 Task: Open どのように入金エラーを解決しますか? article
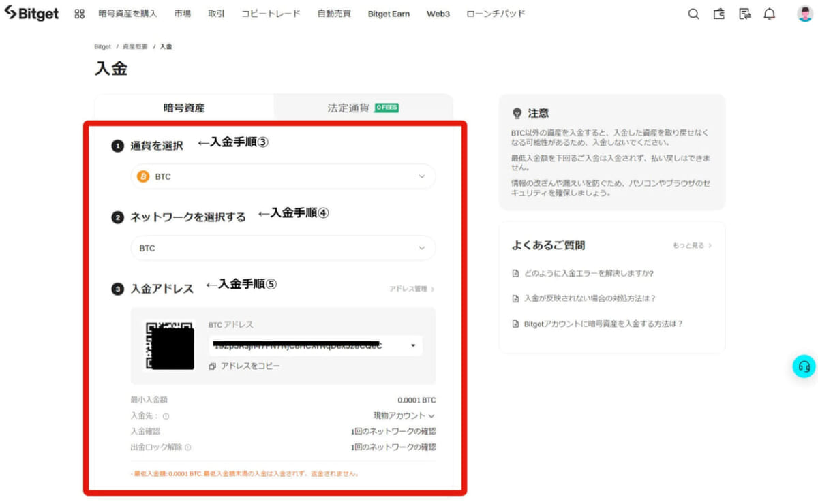coord(589,274)
